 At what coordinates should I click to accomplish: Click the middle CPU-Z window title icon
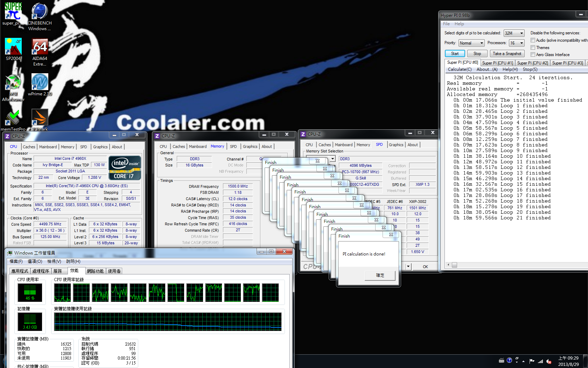[157, 136]
